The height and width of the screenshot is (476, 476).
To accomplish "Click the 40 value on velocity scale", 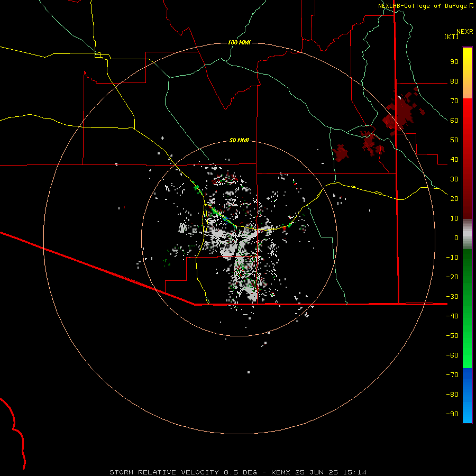I will coord(454,160).
